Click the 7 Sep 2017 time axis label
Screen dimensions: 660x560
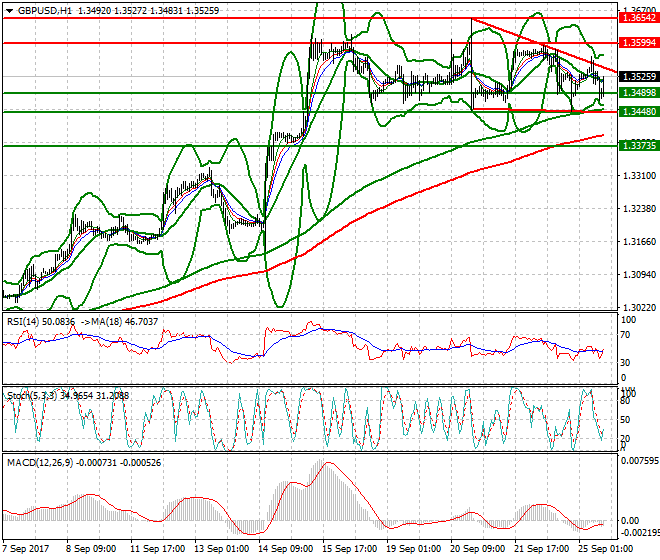pyautogui.click(x=26, y=549)
